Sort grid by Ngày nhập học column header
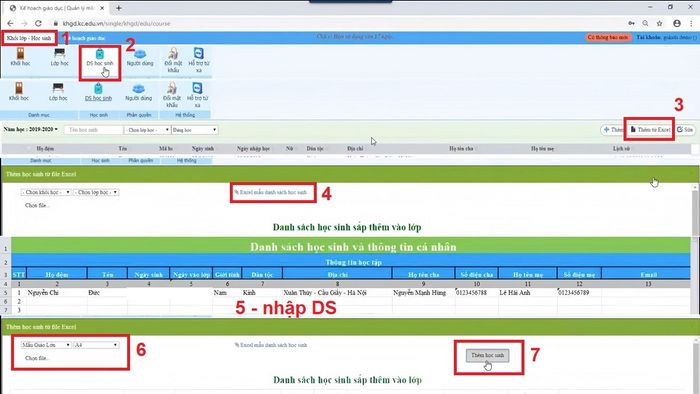 [x=253, y=149]
